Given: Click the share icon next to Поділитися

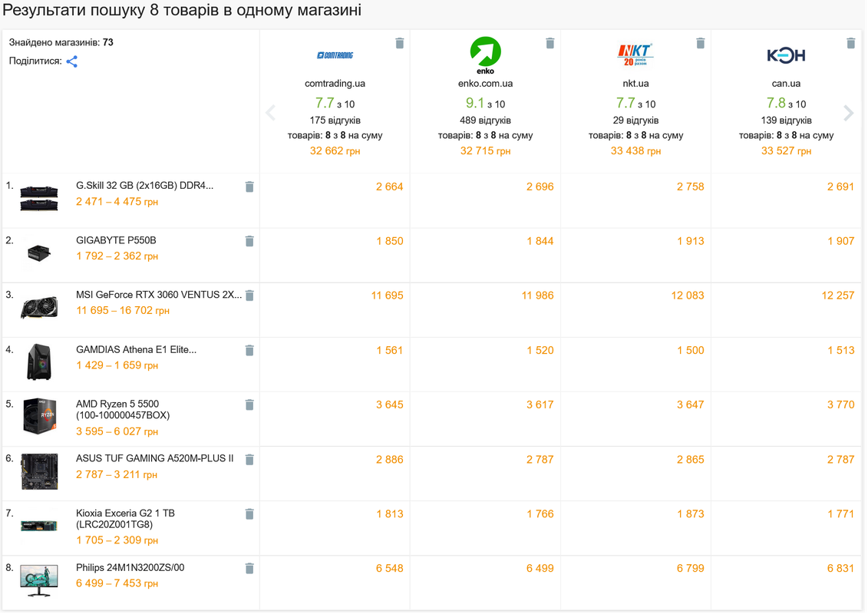Looking at the screenshot, I should (x=72, y=61).
